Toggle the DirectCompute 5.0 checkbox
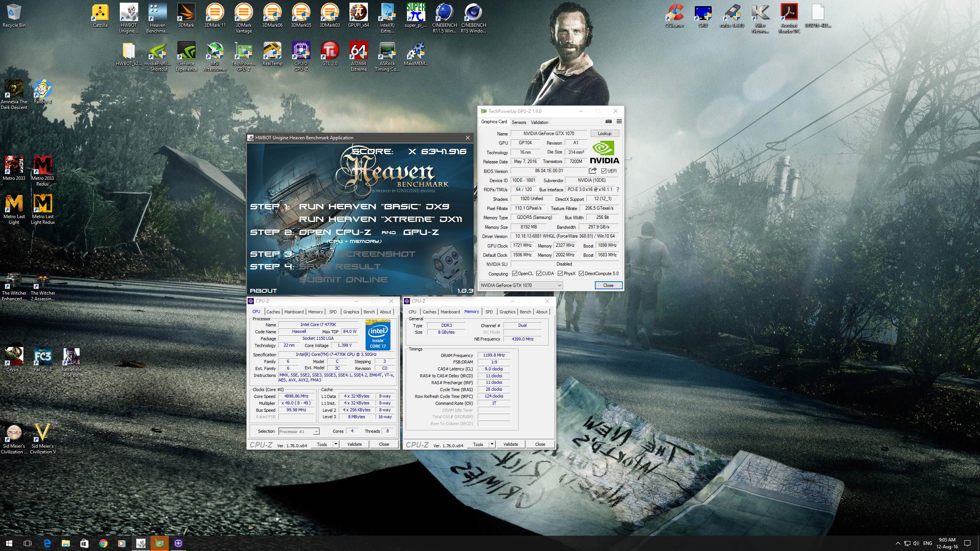The height and width of the screenshot is (551, 980). [x=581, y=274]
